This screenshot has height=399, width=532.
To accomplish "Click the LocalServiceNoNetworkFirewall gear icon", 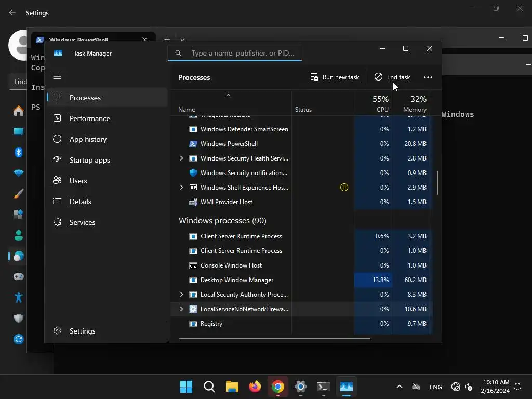I will tap(193, 309).
